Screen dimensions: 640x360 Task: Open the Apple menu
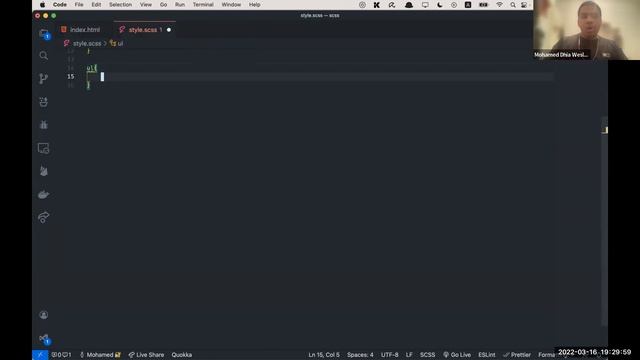click(x=42, y=5)
